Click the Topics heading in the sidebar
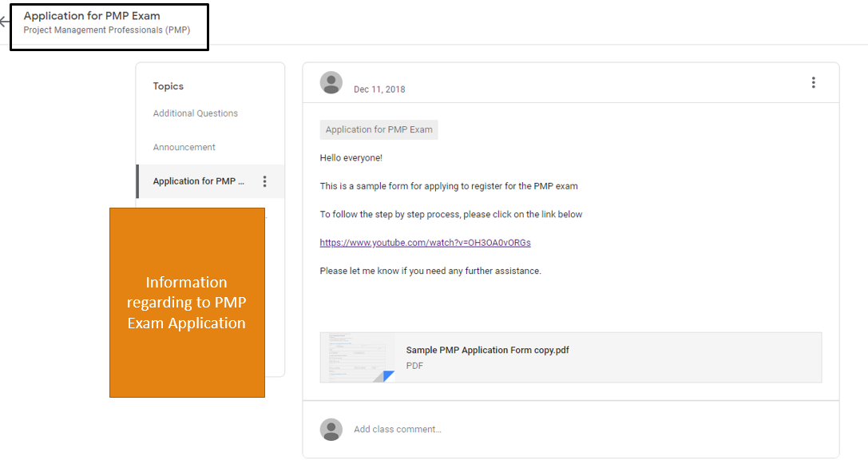 click(168, 86)
